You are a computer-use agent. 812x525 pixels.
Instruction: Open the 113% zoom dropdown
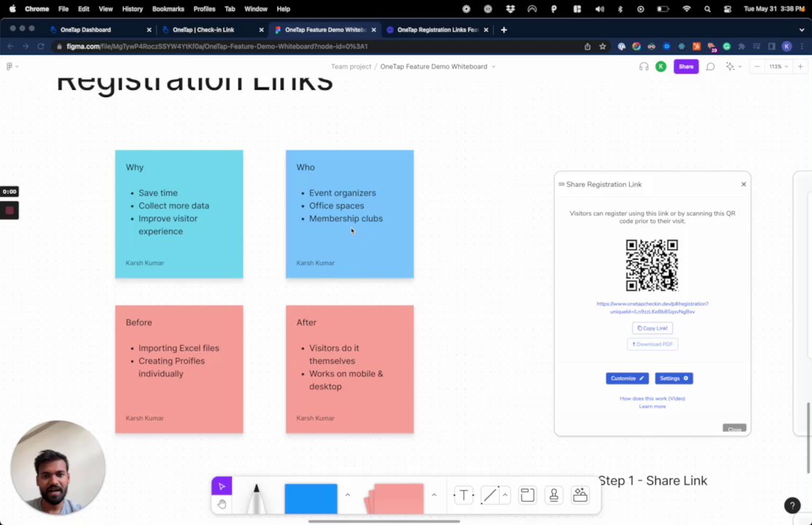(778, 66)
